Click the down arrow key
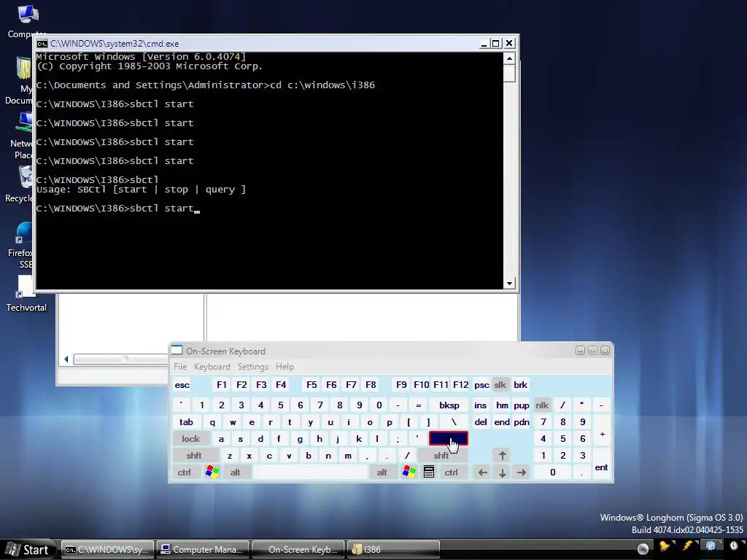The width and height of the screenshot is (747, 560). (502, 472)
